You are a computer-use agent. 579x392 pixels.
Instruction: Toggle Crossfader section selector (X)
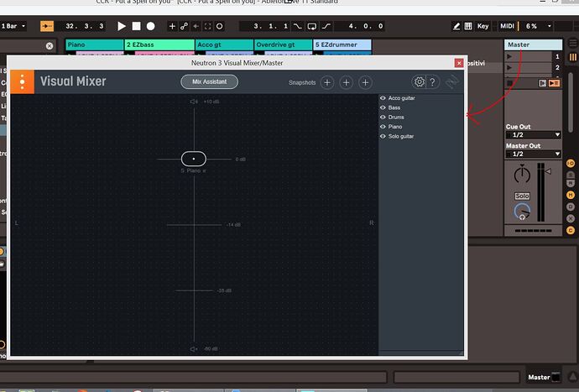[571, 218]
